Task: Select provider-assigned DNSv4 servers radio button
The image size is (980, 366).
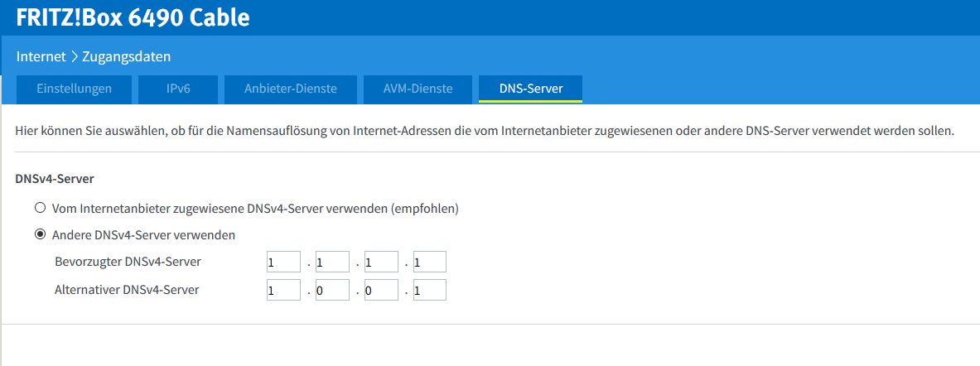Action: (x=40, y=208)
